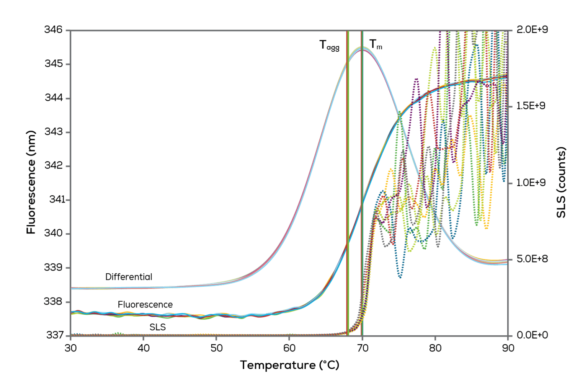Select the "70" temperature tick label
This screenshot has width=588, height=392.
(362, 348)
